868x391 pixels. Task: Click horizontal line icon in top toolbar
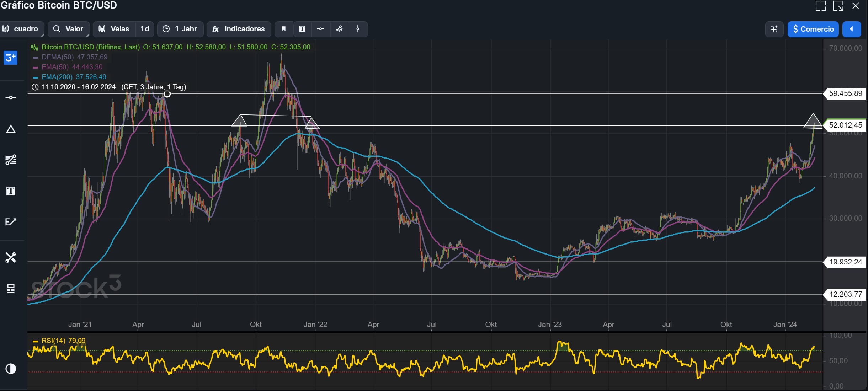[320, 29]
